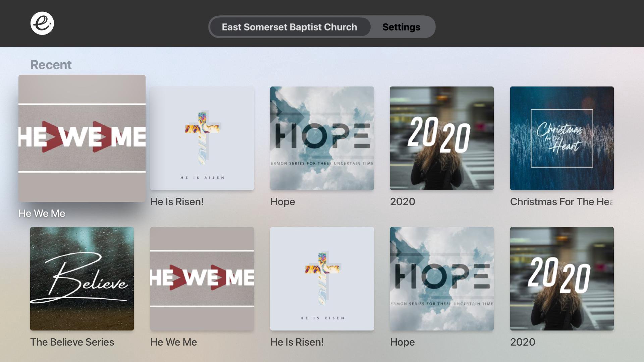The width and height of the screenshot is (644, 362).
Task: Open He We Me in bottom row
Action: (202, 279)
